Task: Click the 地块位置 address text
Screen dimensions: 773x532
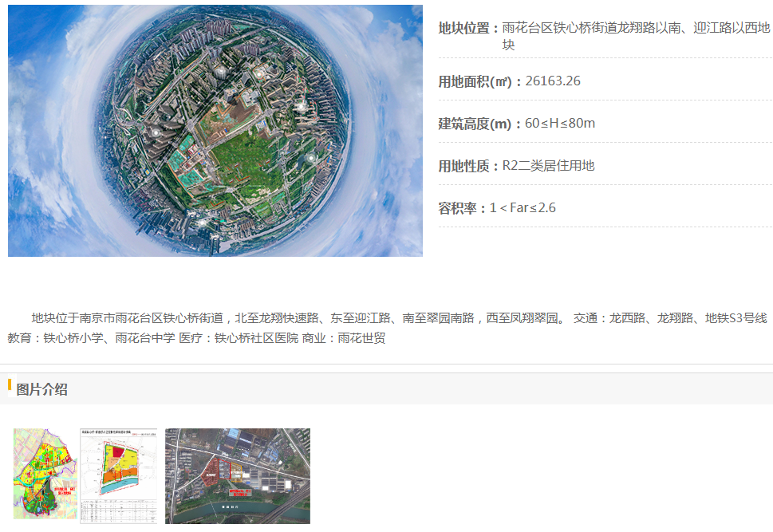Action: click(636, 36)
